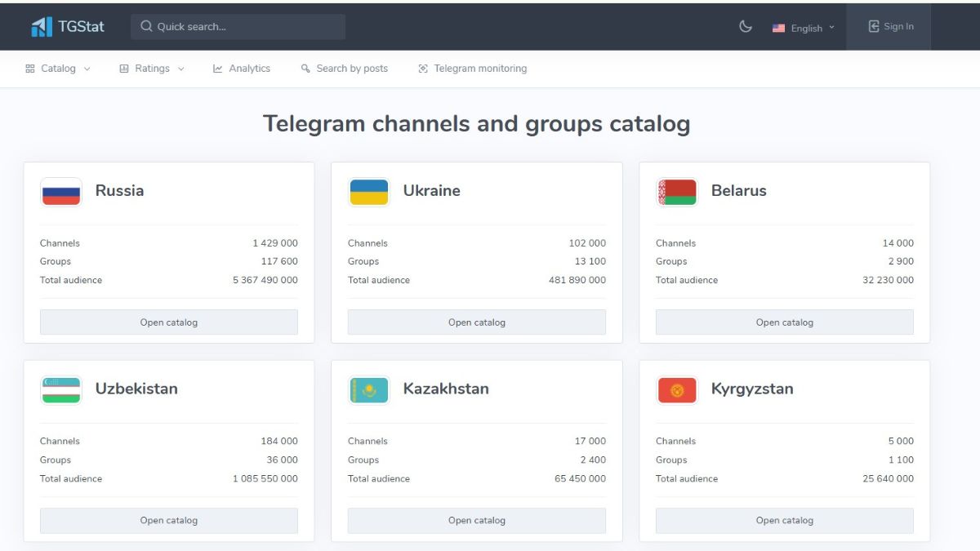Open Telegram monitoring page
This screenshot has width=980, height=551.
pos(472,69)
